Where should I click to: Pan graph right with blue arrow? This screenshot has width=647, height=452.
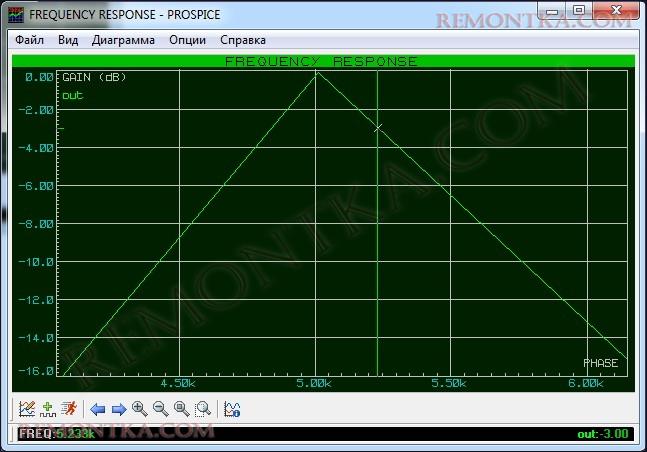point(118,408)
